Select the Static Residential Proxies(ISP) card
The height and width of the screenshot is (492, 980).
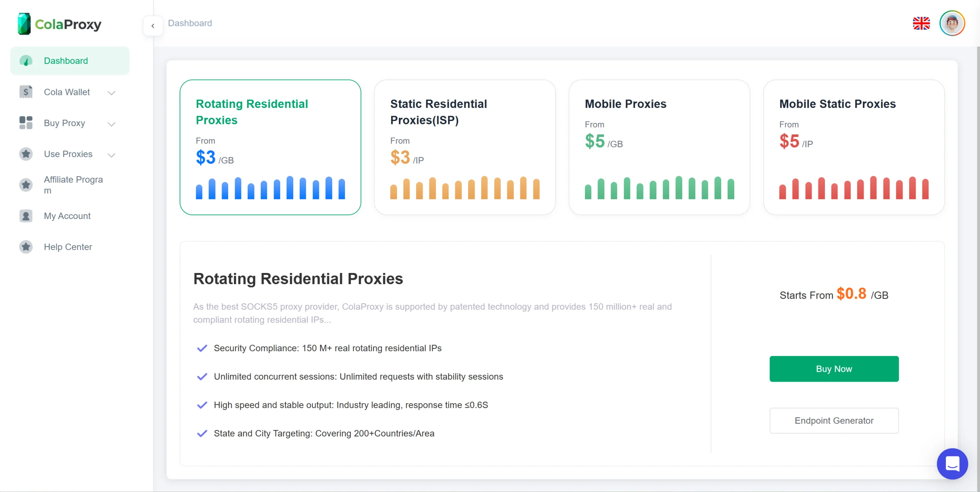click(465, 147)
